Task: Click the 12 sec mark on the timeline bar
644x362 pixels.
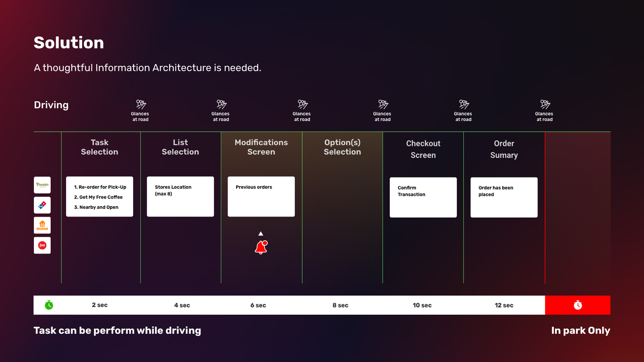Action: (x=504, y=305)
